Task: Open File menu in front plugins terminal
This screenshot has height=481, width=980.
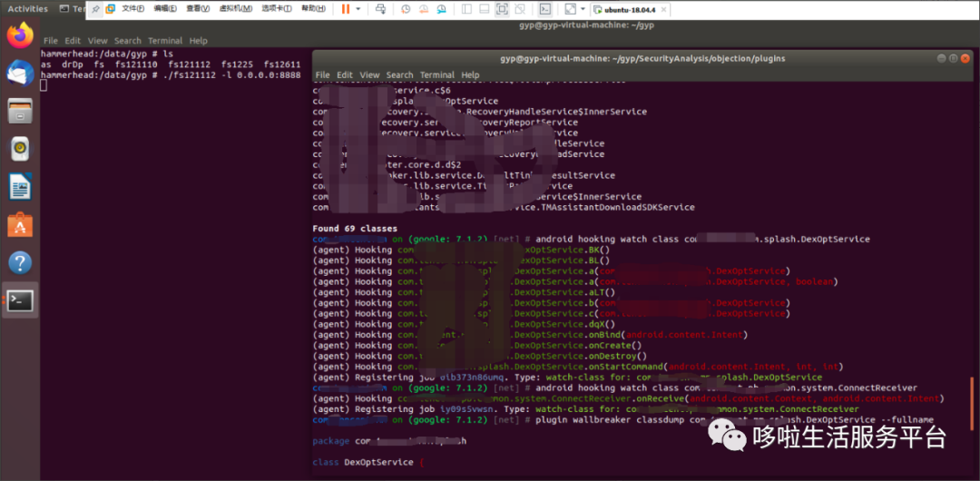Action: point(323,74)
